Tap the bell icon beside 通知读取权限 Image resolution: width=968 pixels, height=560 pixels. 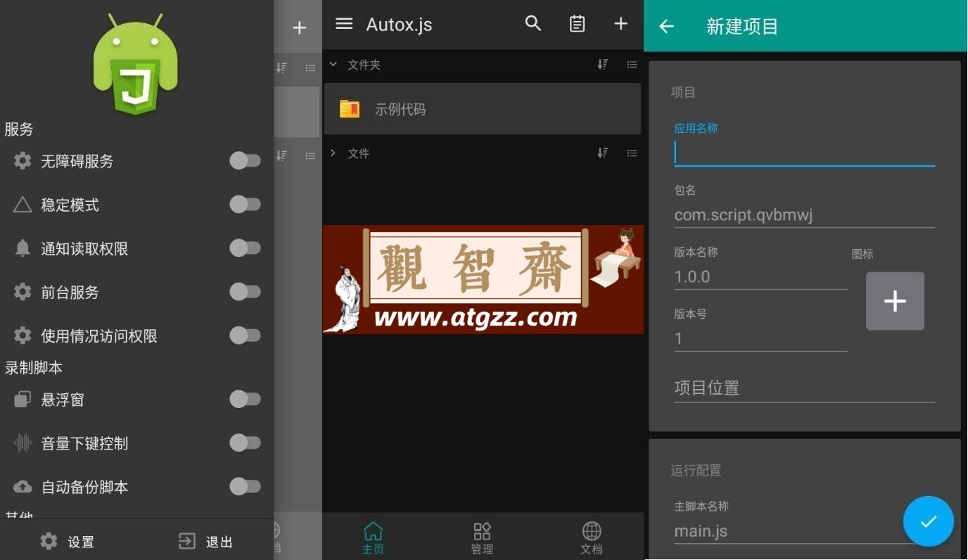click(x=23, y=248)
